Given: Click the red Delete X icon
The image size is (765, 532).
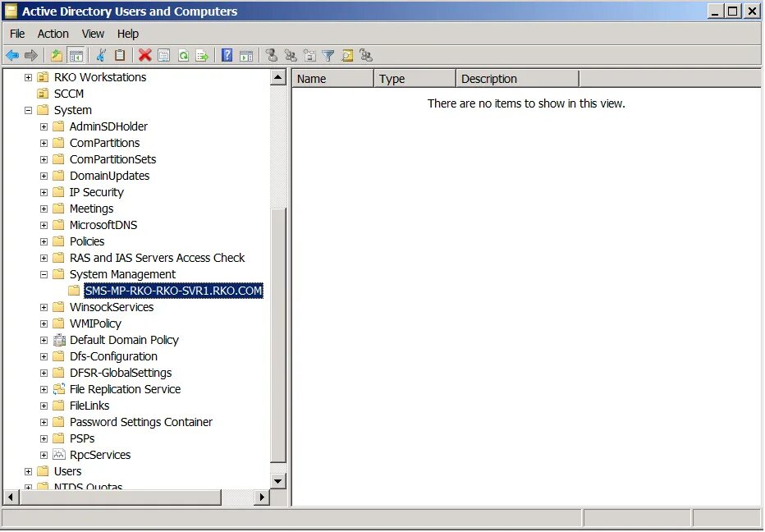Looking at the screenshot, I should [145, 56].
